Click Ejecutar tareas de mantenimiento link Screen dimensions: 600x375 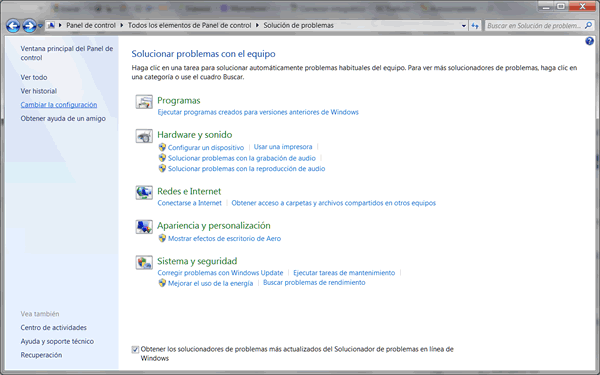(x=344, y=273)
